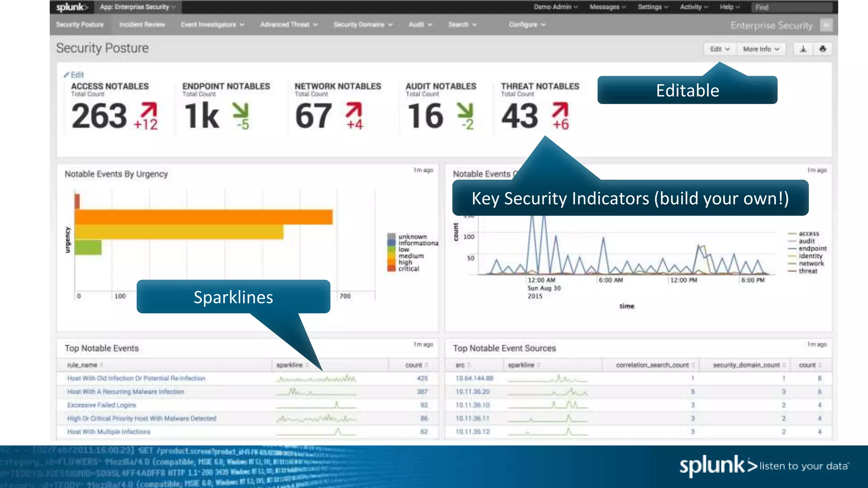
Task: Click green down arrow beside 16
Action: [465, 110]
